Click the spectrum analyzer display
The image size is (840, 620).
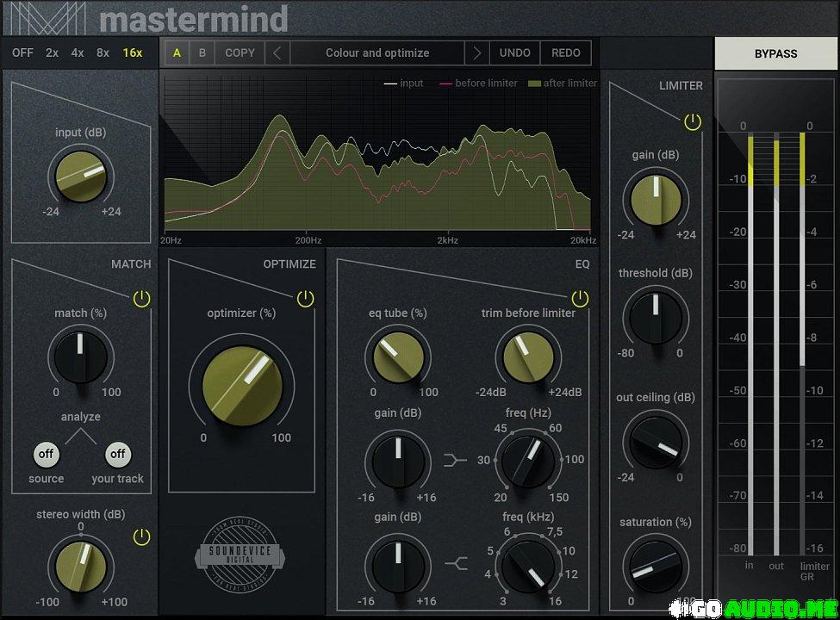[x=379, y=153]
